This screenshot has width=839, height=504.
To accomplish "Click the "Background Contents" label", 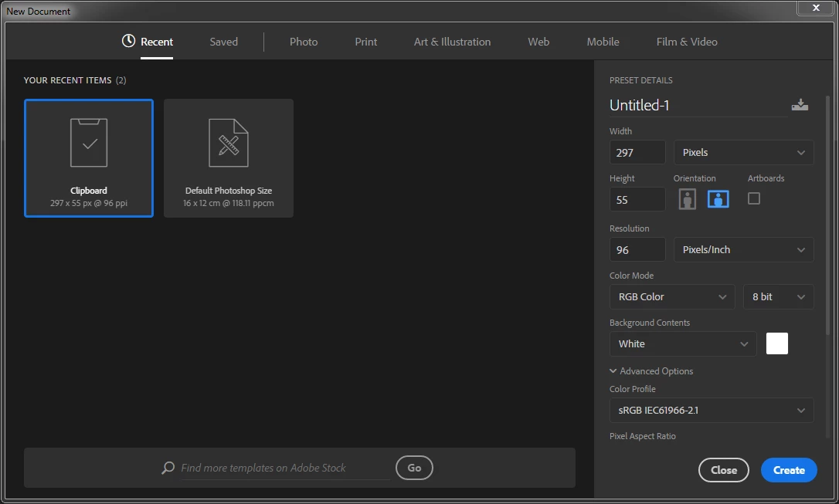I will 649,323.
